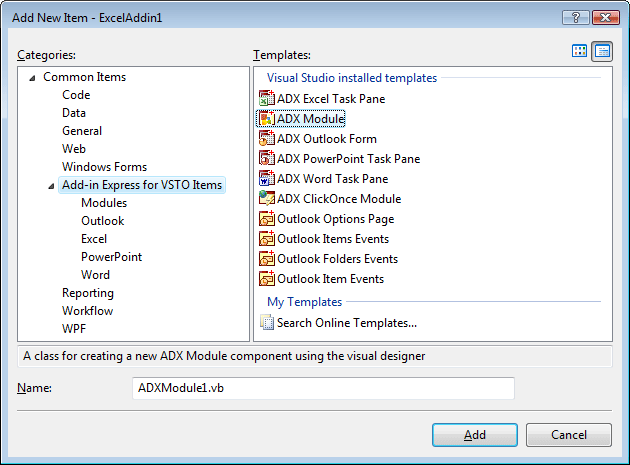The image size is (630, 465).
Task: Select the Outlook Folders Events icon
Action: [x=267, y=259]
